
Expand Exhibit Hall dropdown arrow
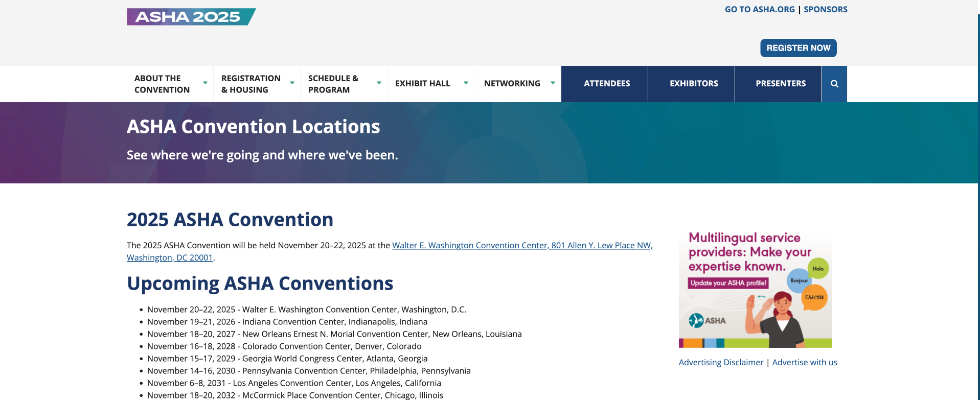(x=466, y=83)
